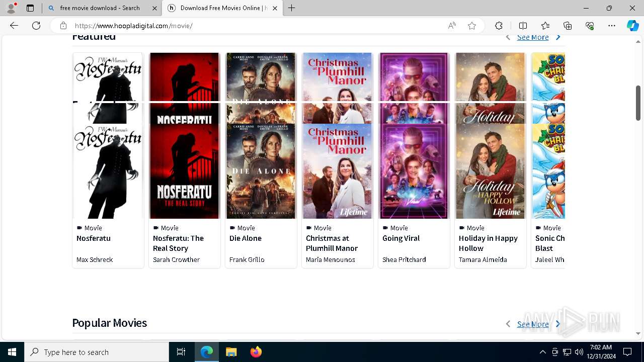Select the "Download Free Movies Online" tab
This screenshot has width=644, height=362.
223,8
